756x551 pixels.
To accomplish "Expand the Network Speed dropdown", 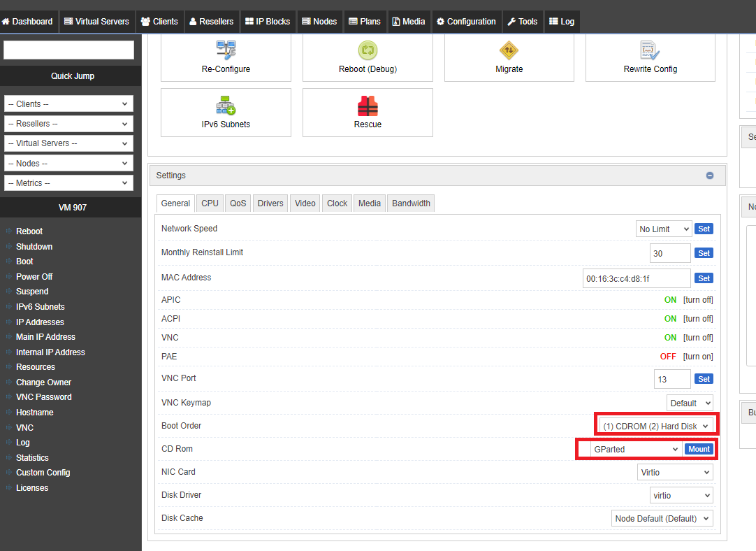I will 663,229.
